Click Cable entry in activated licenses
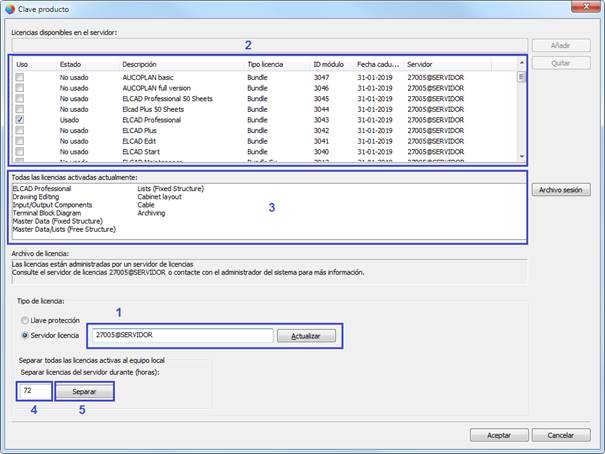 point(146,205)
